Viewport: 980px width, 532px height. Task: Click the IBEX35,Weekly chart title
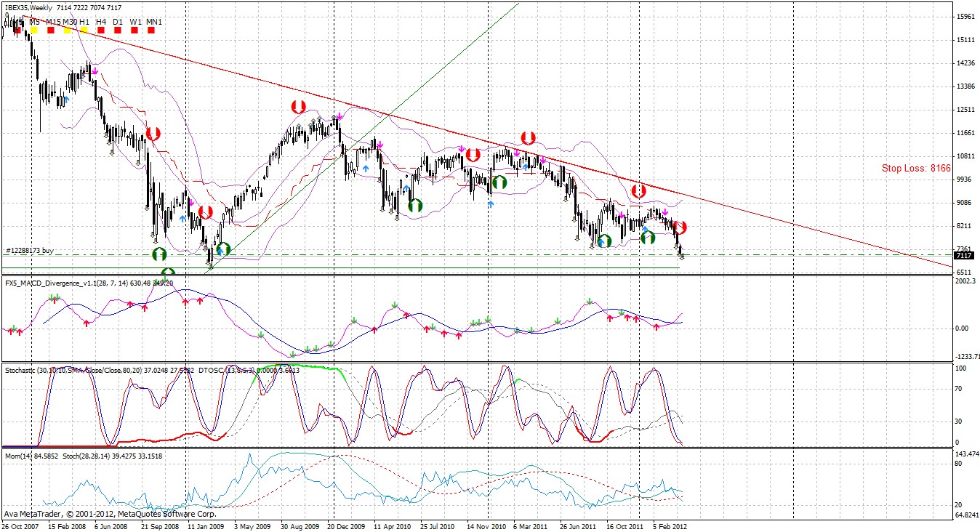pos(28,7)
